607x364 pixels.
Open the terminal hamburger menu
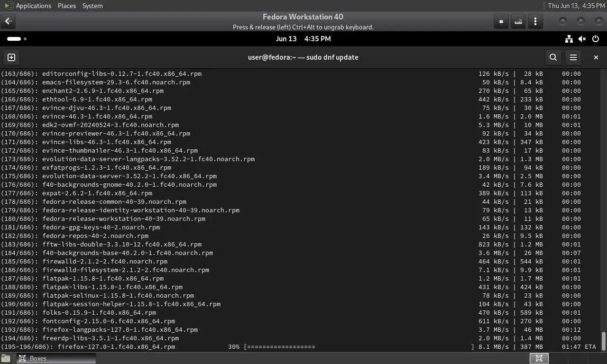(573, 57)
